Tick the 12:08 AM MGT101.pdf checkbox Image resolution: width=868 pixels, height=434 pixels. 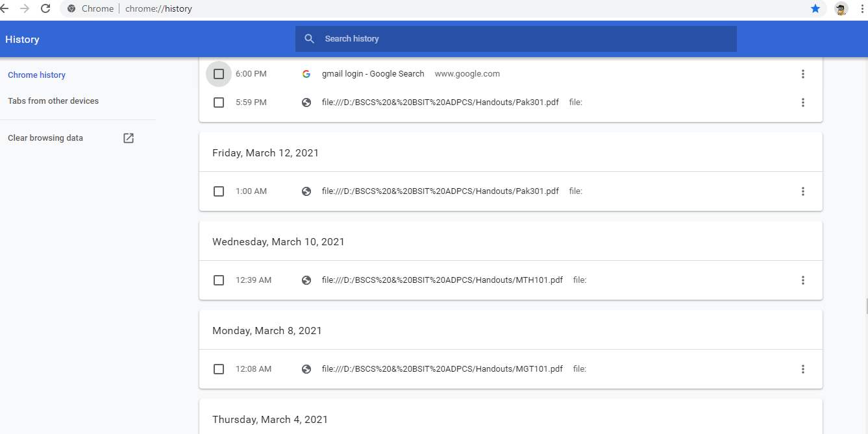pos(219,369)
